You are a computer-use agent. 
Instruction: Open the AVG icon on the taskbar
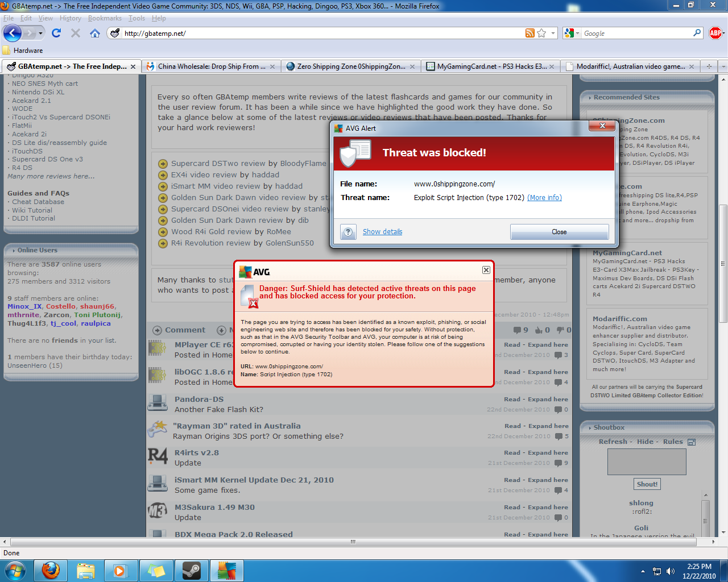pos(226,570)
